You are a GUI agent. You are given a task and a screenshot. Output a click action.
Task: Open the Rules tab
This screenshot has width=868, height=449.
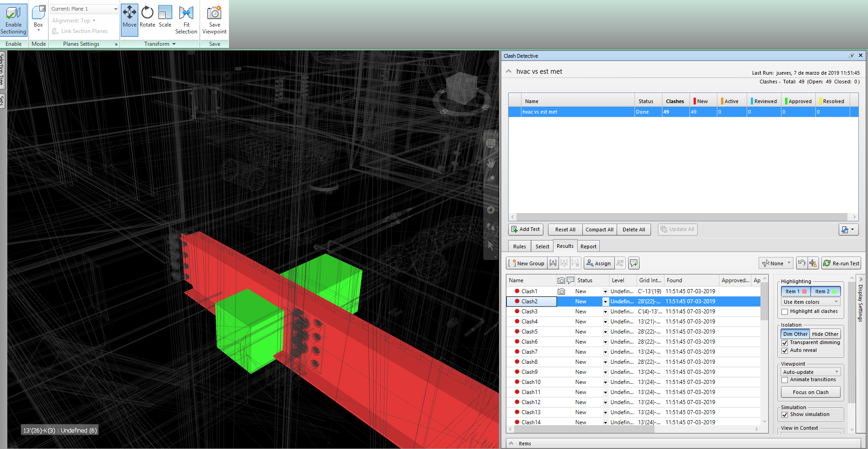(519, 246)
